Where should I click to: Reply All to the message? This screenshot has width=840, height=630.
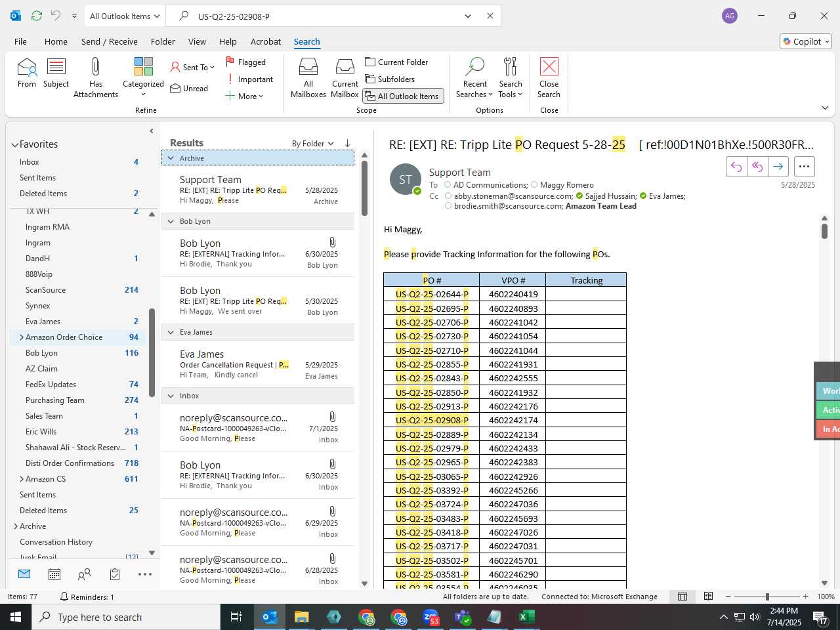(757, 167)
